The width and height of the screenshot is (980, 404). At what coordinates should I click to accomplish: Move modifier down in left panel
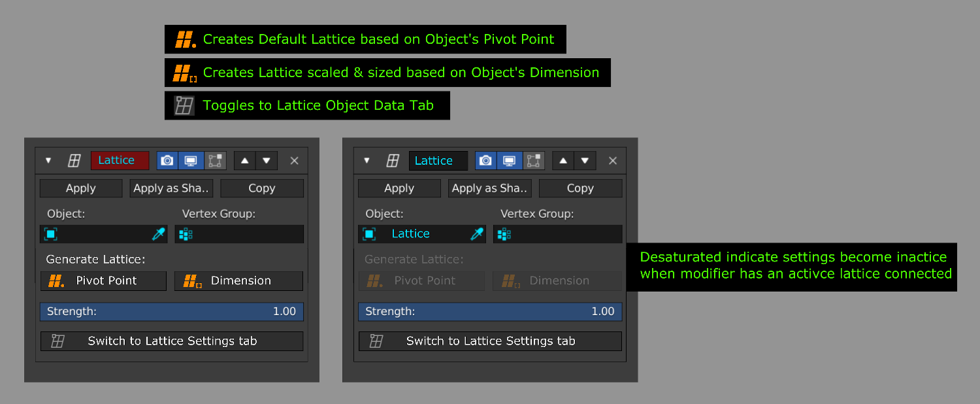(267, 161)
